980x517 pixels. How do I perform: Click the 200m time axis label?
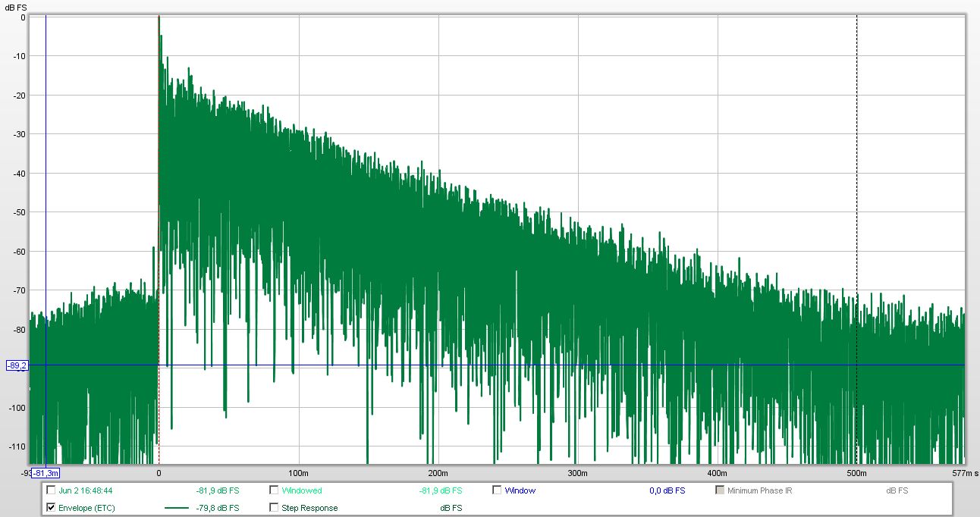(x=438, y=473)
